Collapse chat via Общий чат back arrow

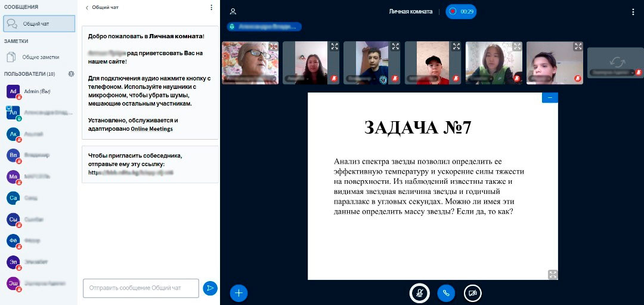click(x=87, y=8)
